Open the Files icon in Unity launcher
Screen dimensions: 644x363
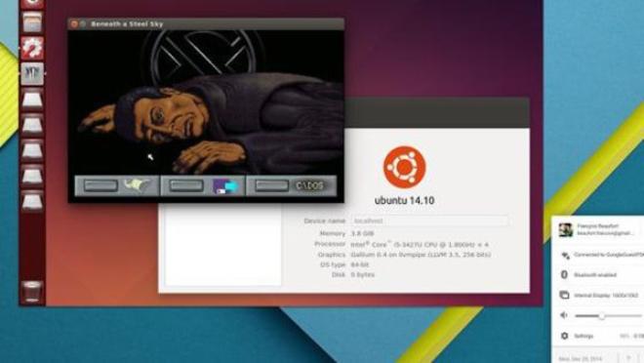pos(32,21)
